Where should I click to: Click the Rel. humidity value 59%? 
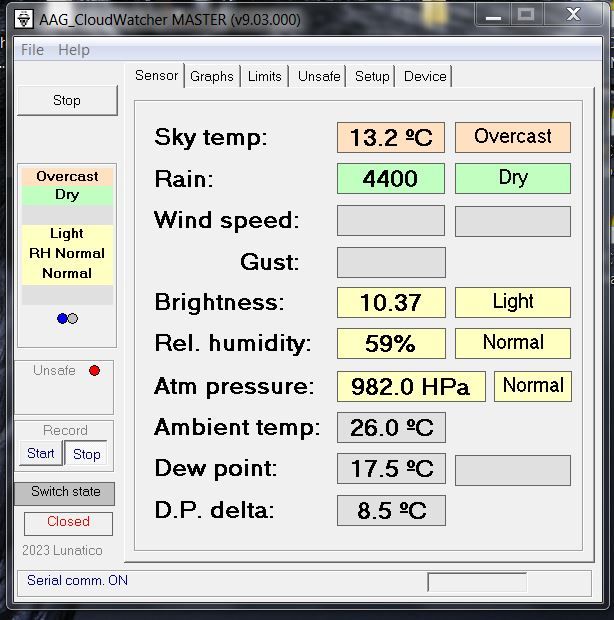coord(391,343)
